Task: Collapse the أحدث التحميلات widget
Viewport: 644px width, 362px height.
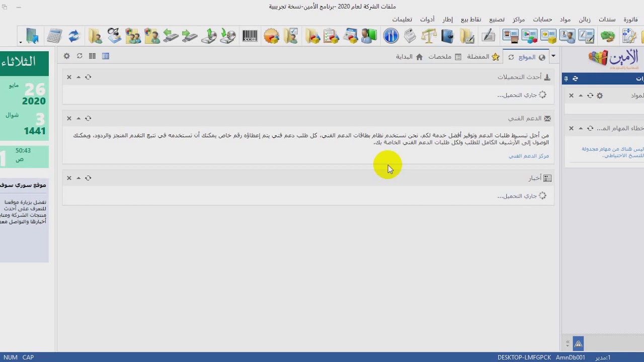Action: tap(78, 77)
